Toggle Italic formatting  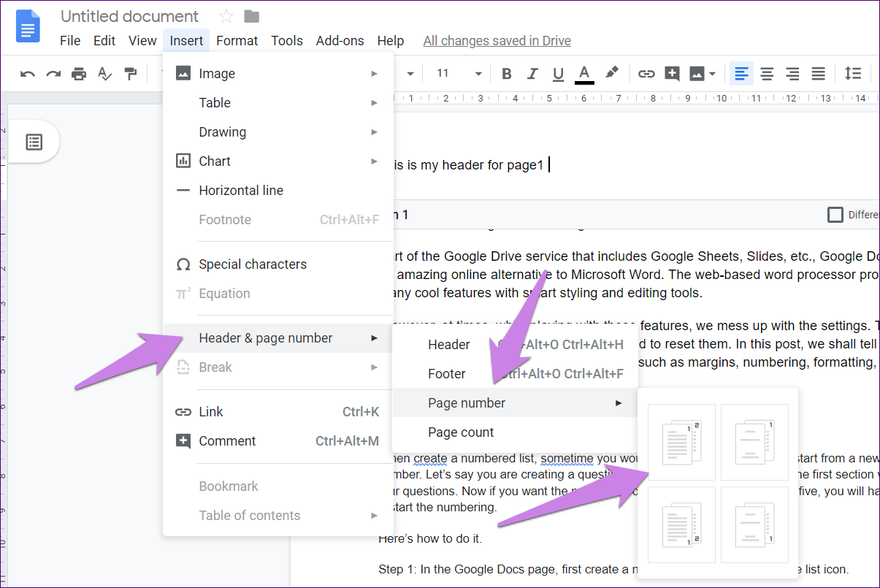point(532,73)
